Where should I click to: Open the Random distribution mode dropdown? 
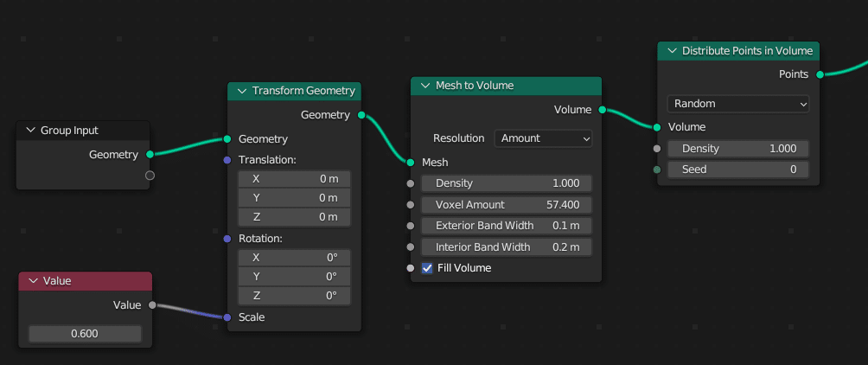737,104
